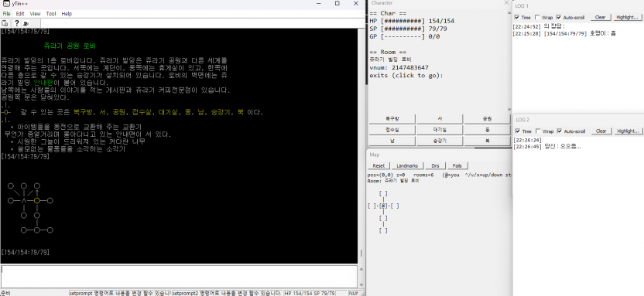644x296 pixels.
Task: Click the 동 exit button
Action: [x=487, y=130]
